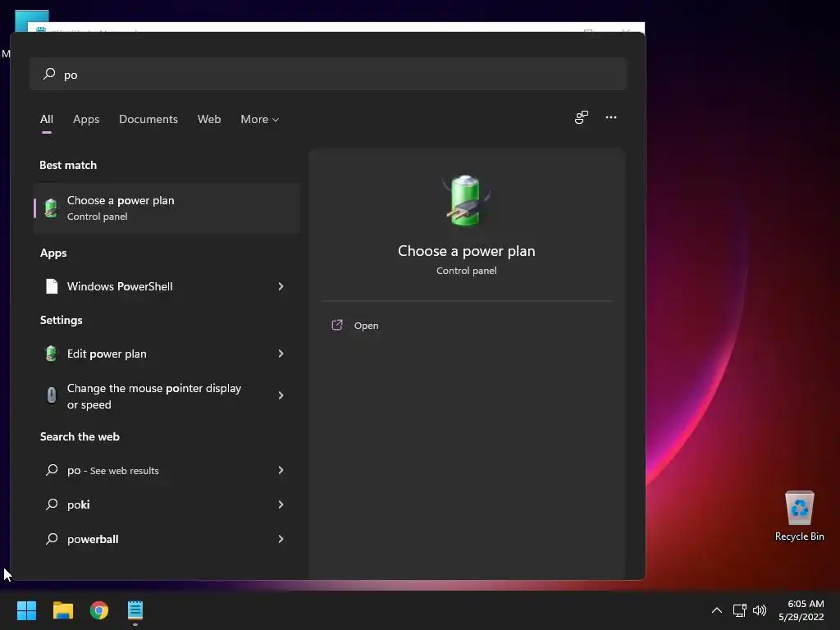Click the Open external-link icon

tap(337, 325)
